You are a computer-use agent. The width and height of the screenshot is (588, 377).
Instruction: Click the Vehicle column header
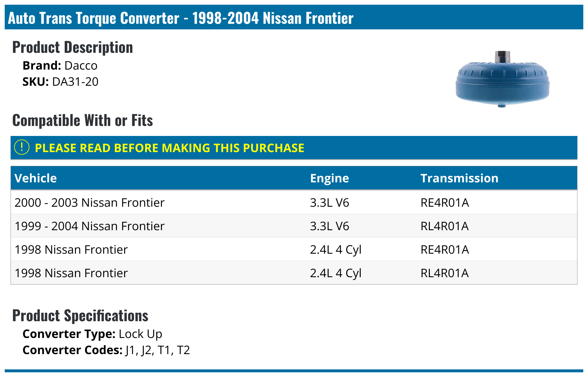[x=36, y=178]
